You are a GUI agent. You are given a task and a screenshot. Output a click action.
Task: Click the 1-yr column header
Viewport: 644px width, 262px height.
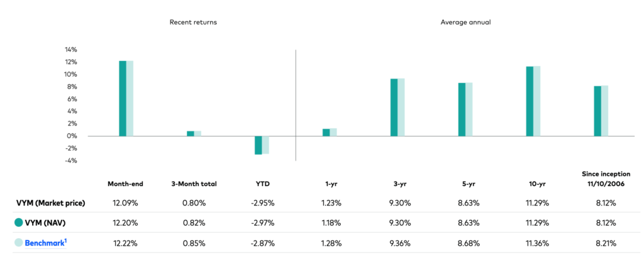330,184
